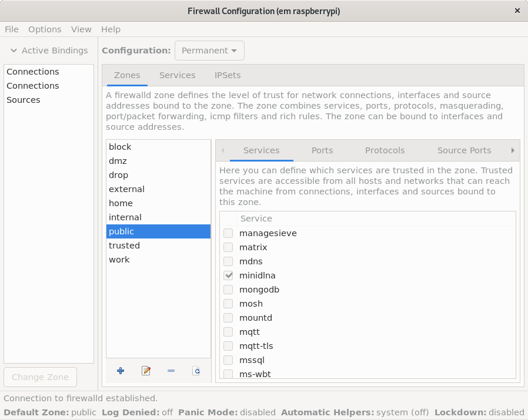The image size is (528, 420).
Task: Enable the mdns service checkbox
Action: 228,261
